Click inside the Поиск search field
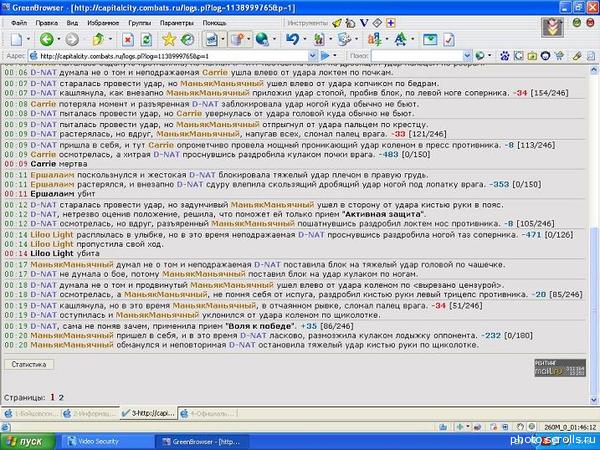 [417, 56]
